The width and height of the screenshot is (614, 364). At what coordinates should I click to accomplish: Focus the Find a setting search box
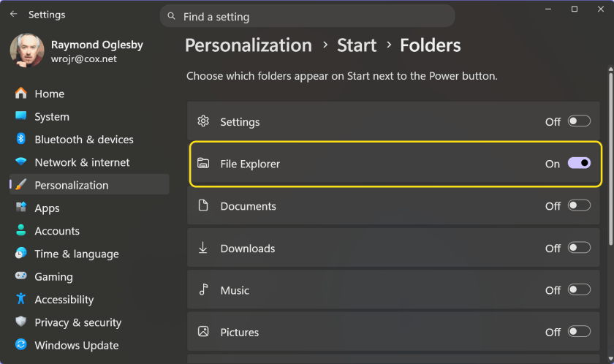pyautogui.click(x=308, y=16)
